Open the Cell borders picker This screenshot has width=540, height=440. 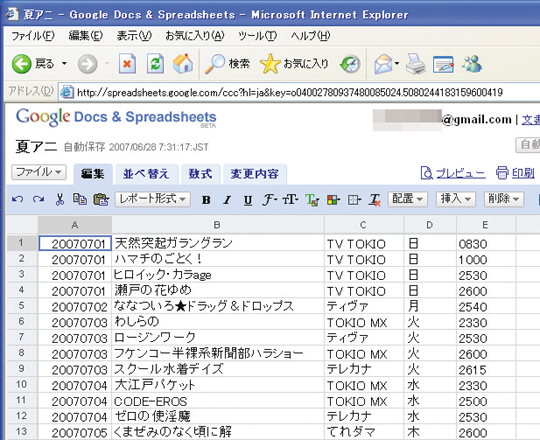354,200
